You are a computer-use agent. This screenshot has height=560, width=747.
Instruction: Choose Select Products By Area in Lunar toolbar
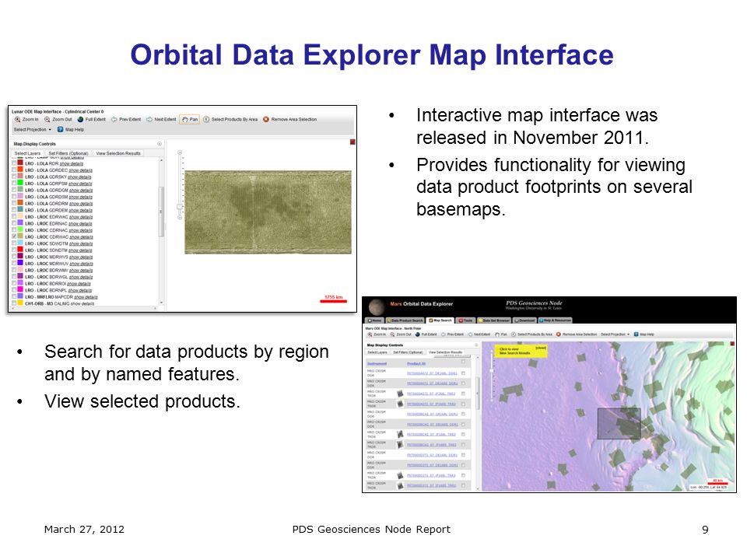coord(230,120)
